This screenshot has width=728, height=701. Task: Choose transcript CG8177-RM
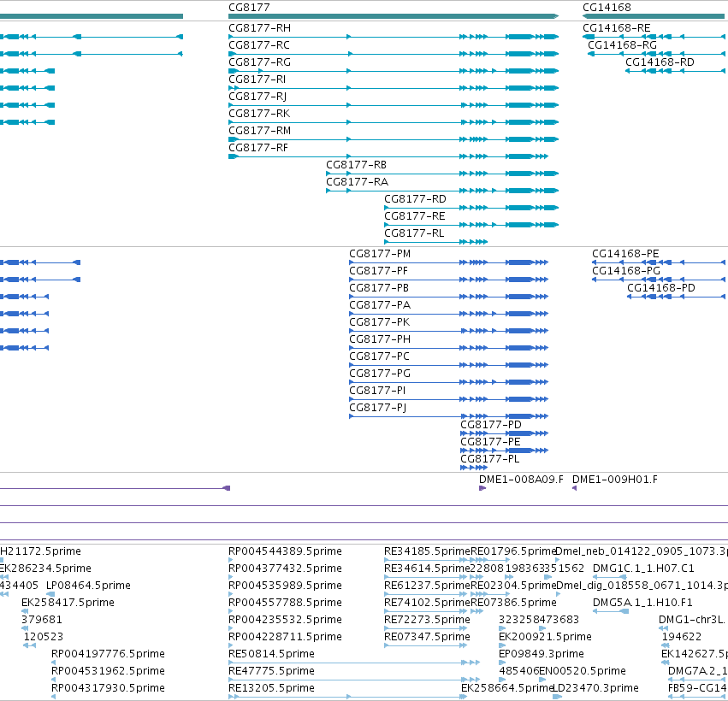pyautogui.click(x=259, y=131)
